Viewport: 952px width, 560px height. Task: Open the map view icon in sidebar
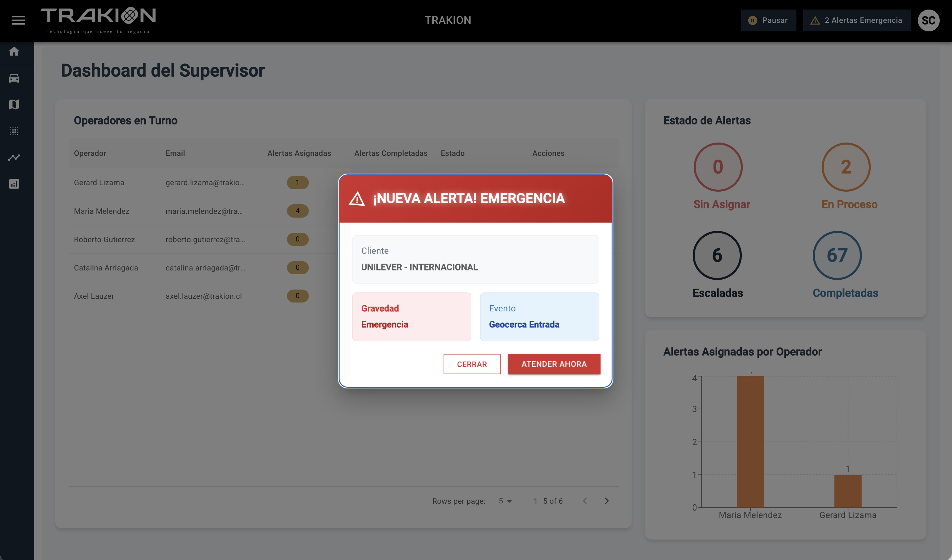click(x=14, y=105)
